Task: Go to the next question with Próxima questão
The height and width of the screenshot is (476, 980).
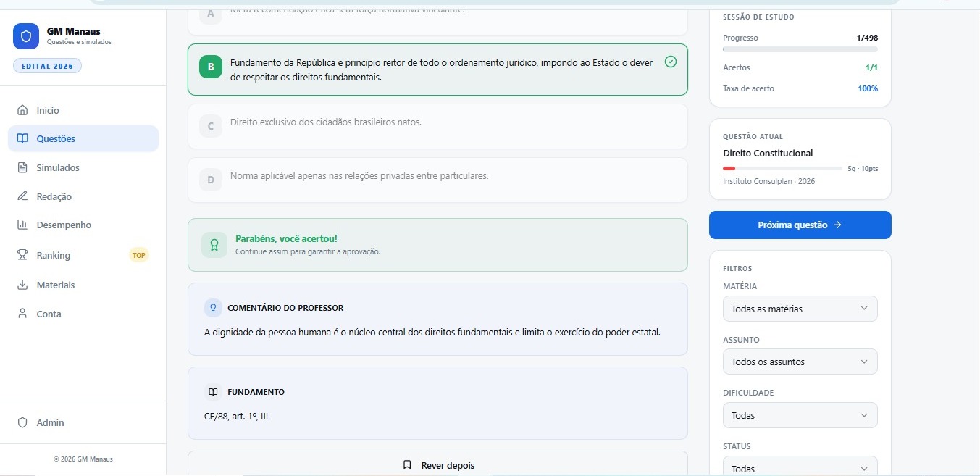Action: 800,225
